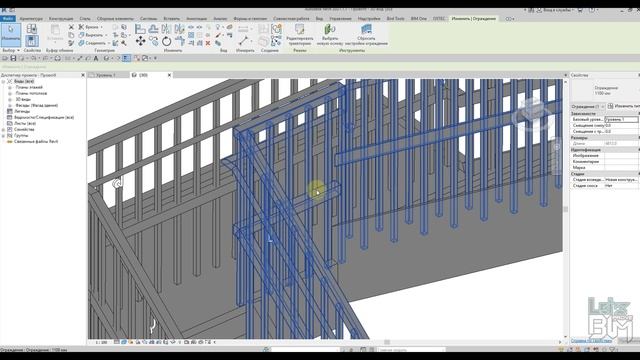Click the Cut to clipboard icon
Screen dimensions: 640x360
click(71, 27)
